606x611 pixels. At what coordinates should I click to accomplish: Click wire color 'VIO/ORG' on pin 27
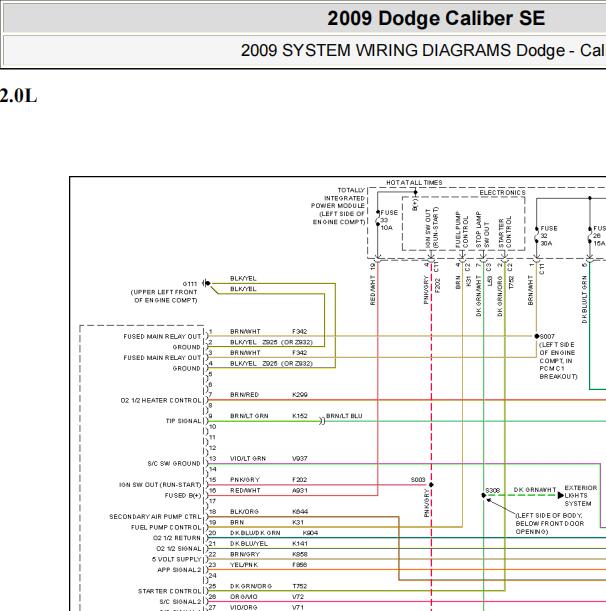[x=244, y=607]
